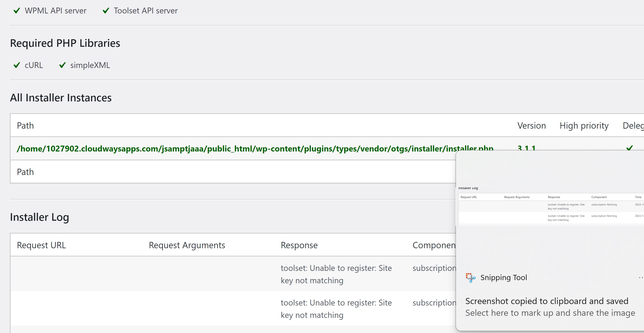
Task: Click the 'Version' column header
Action: tap(531, 125)
